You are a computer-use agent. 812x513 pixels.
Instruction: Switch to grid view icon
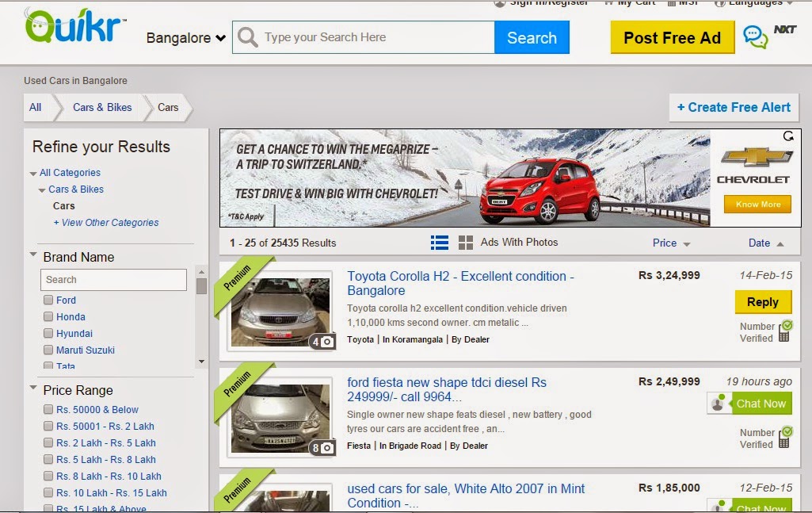[466, 243]
